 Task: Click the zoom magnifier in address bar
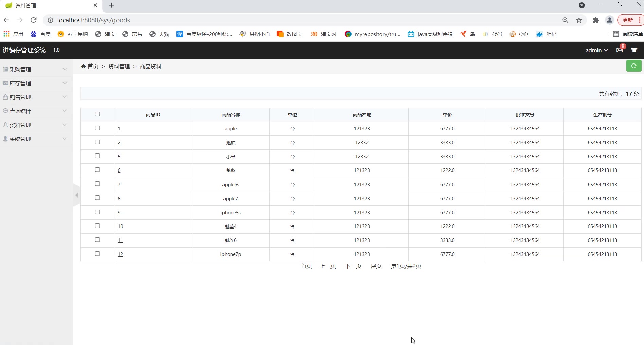565,20
